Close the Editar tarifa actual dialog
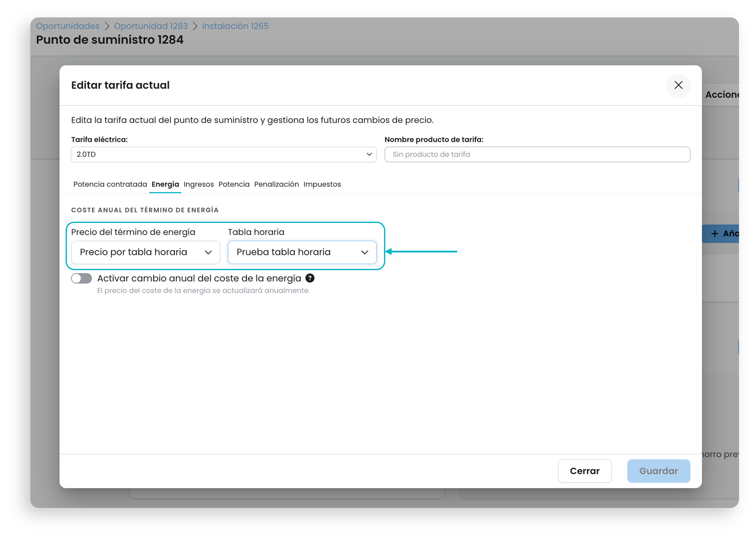 (x=678, y=85)
